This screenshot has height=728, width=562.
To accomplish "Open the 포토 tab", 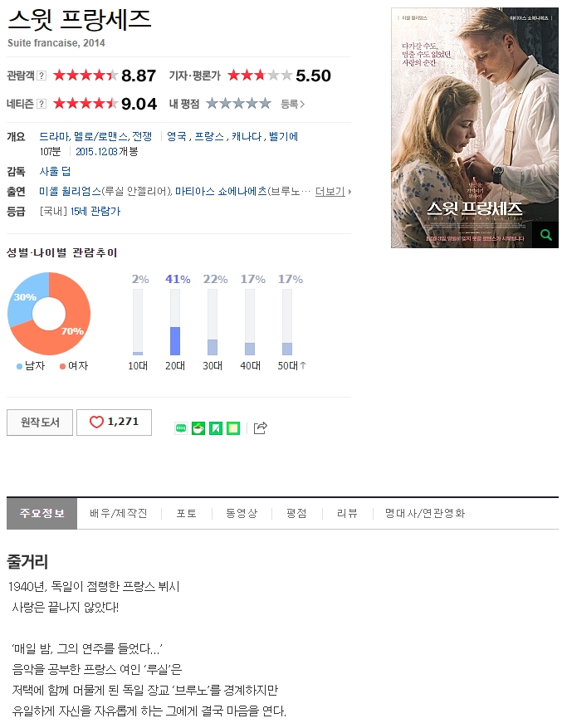I will tap(186, 513).
